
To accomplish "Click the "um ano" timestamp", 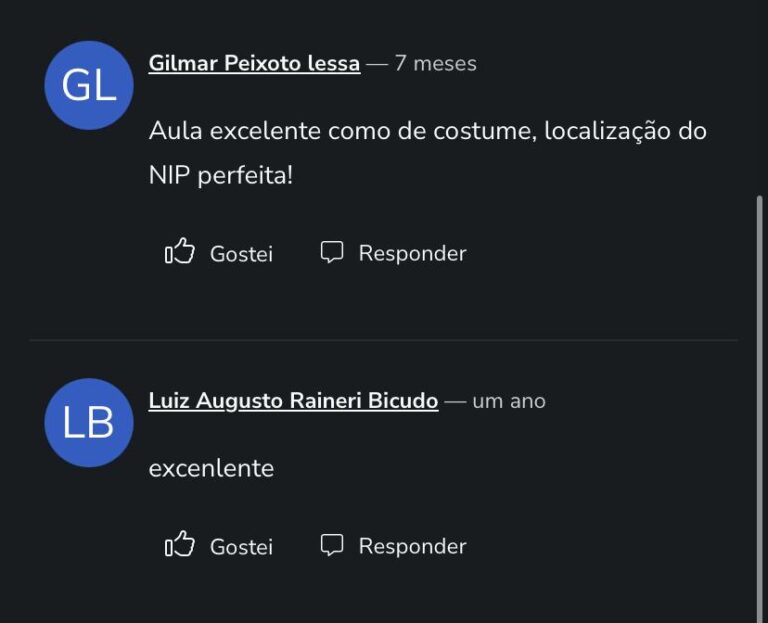I will [509, 401].
